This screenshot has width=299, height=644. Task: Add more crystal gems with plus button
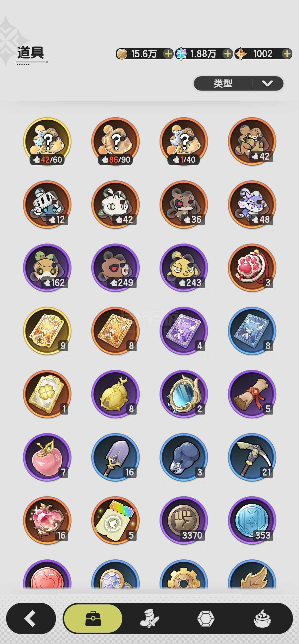(x=227, y=54)
